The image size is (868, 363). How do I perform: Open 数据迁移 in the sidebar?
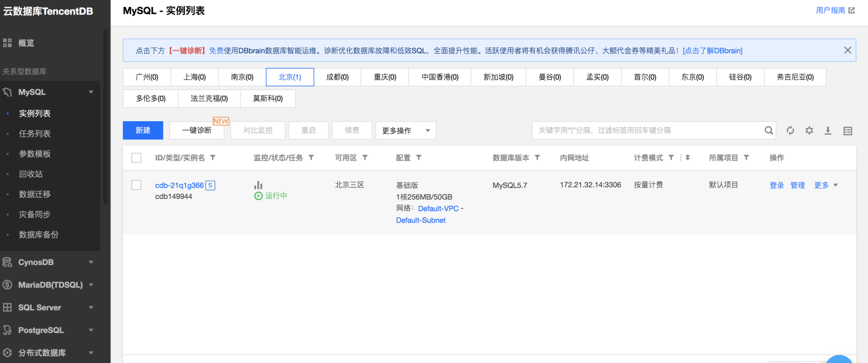[35, 194]
